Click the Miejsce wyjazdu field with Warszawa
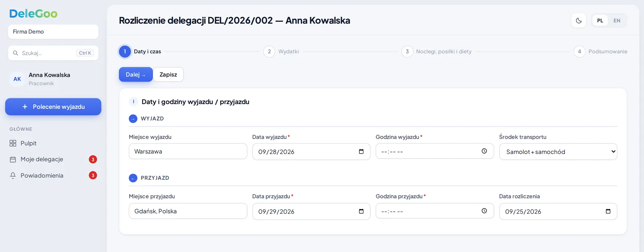Viewport: 644px width, 252px height. pyautogui.click(x=188, y=151)
